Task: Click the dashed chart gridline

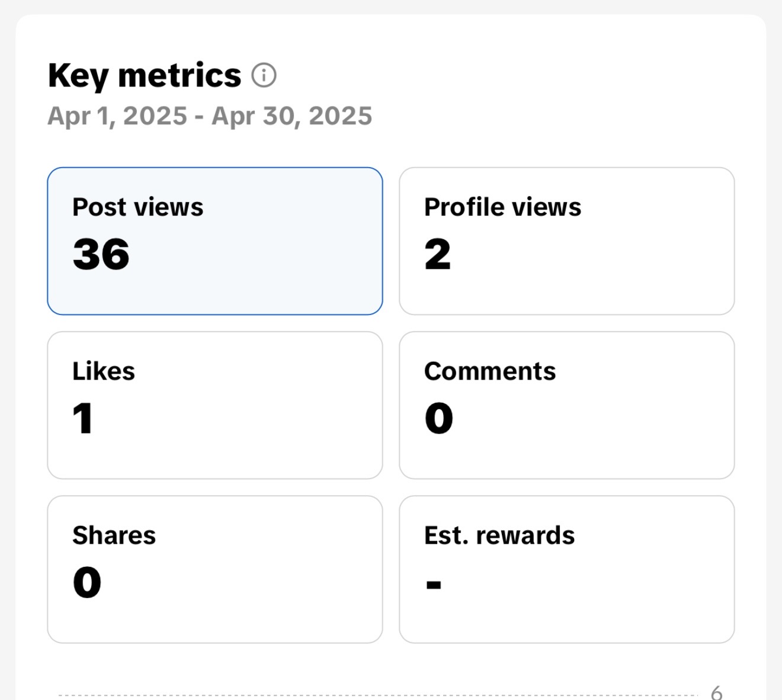Action: point(379,695)
